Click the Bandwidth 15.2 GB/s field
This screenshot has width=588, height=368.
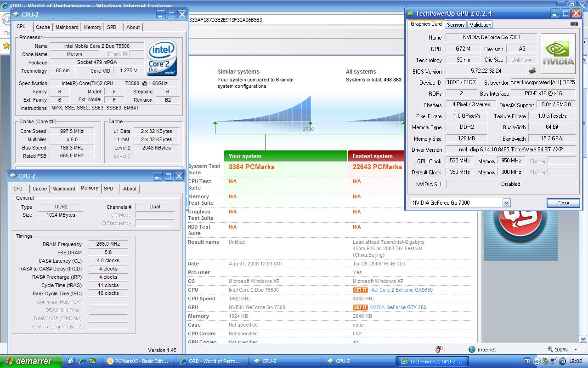coord(552,138)
